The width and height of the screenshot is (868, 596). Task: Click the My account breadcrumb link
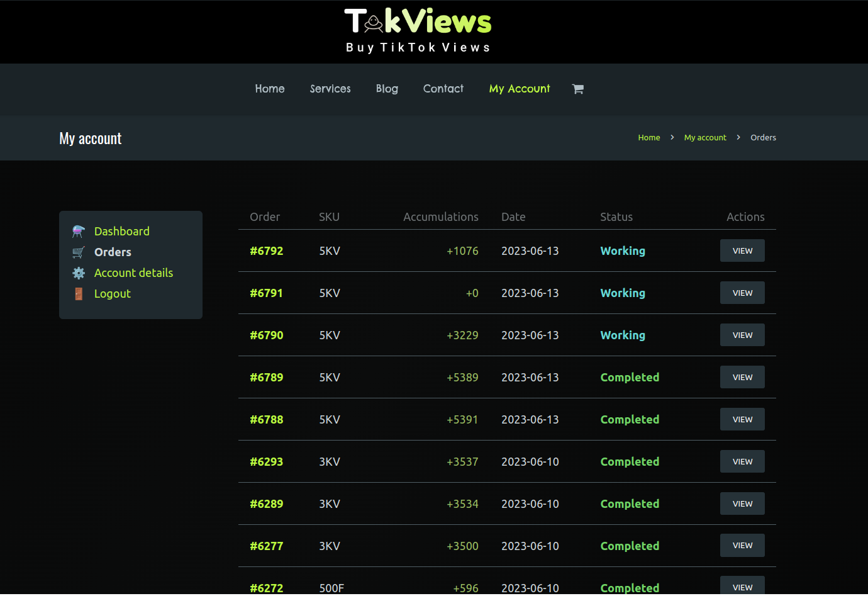point(705,138)
